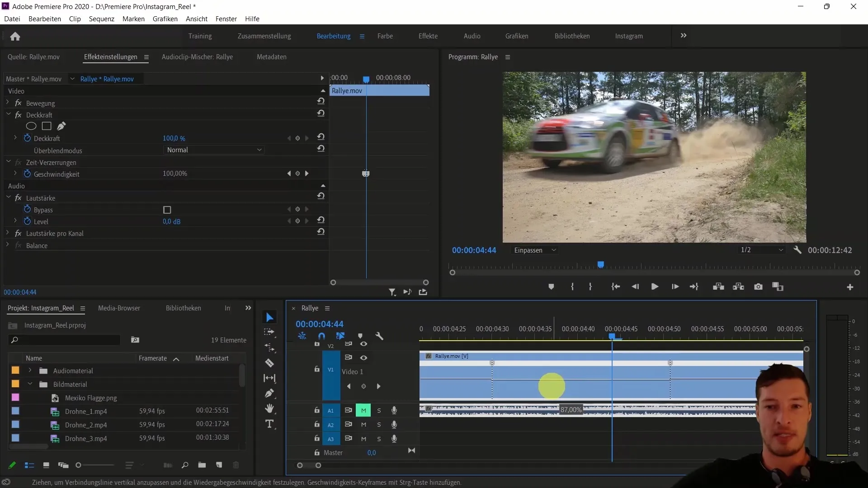Image resolution: width=868 pixels, height=488 pixels.
Task: Select the Selection tool arrow
Action: pos(269,317)
